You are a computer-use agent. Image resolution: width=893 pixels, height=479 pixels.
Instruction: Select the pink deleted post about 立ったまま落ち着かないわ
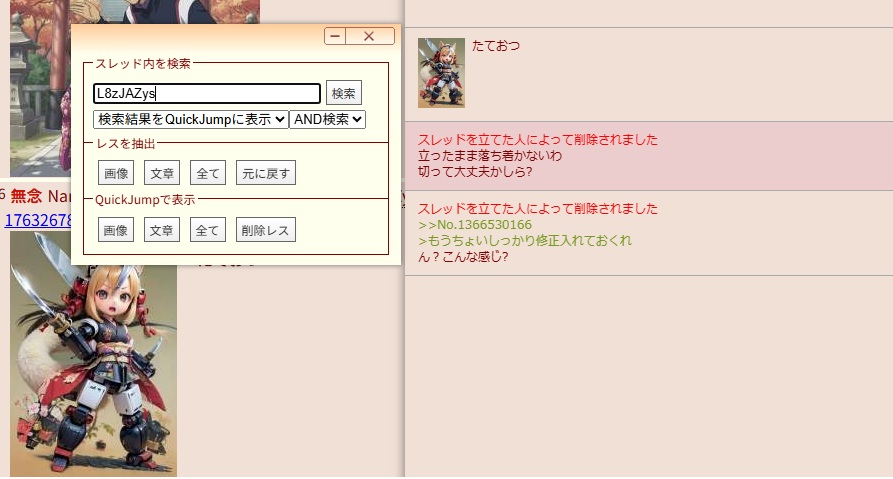[x=648, y=156]
